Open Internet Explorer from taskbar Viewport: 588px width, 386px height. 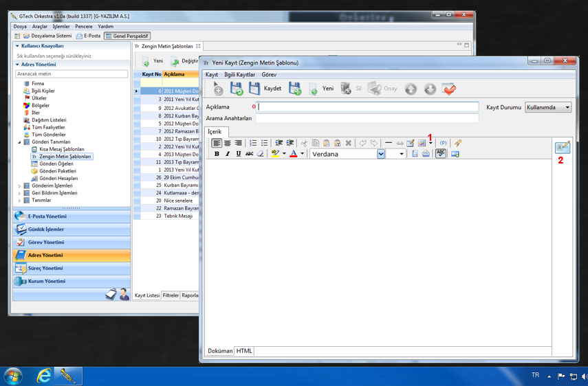pos(43,376)
